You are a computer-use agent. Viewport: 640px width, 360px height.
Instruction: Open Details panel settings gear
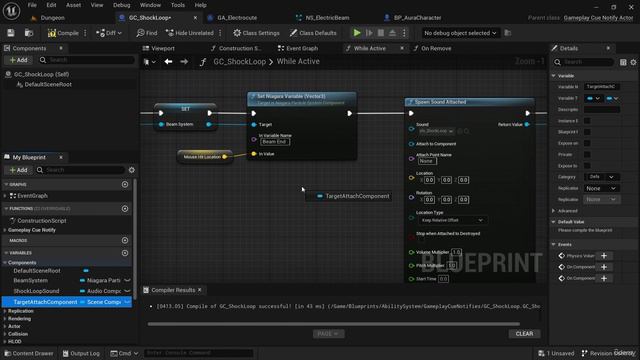(x=633, y=62)
